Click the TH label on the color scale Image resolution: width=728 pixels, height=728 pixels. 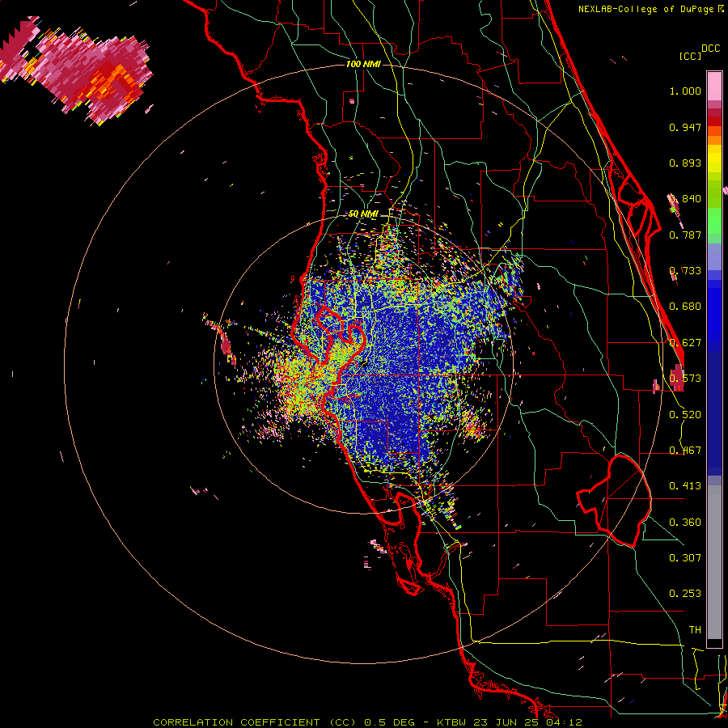pyautogui.click(x=695, y=629)
